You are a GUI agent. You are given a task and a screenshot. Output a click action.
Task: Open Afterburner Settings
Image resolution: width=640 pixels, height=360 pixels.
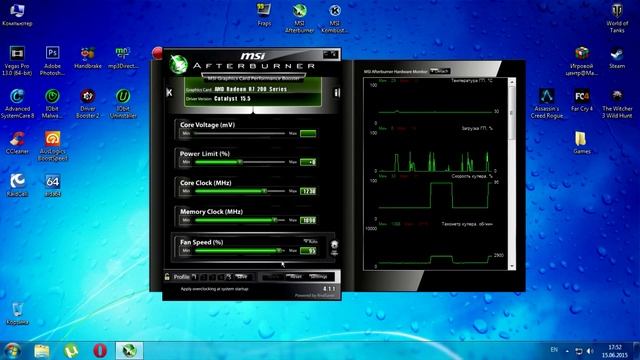[x=318, y=277]
